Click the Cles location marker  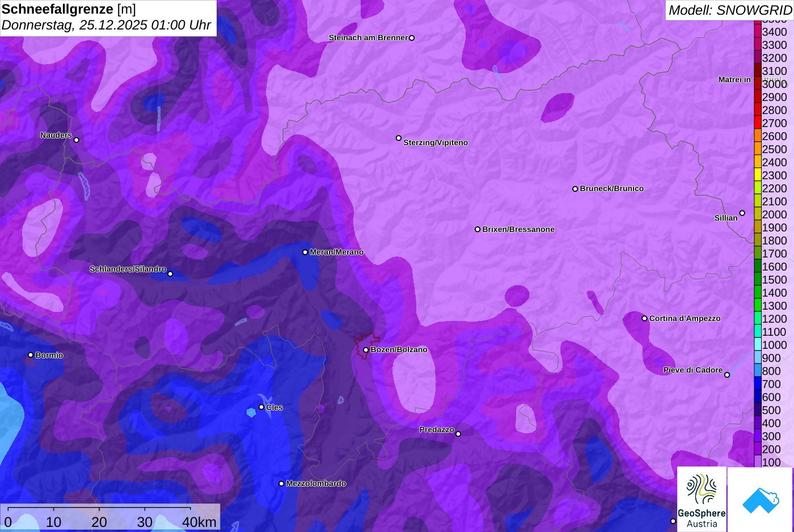click(261, 407)
